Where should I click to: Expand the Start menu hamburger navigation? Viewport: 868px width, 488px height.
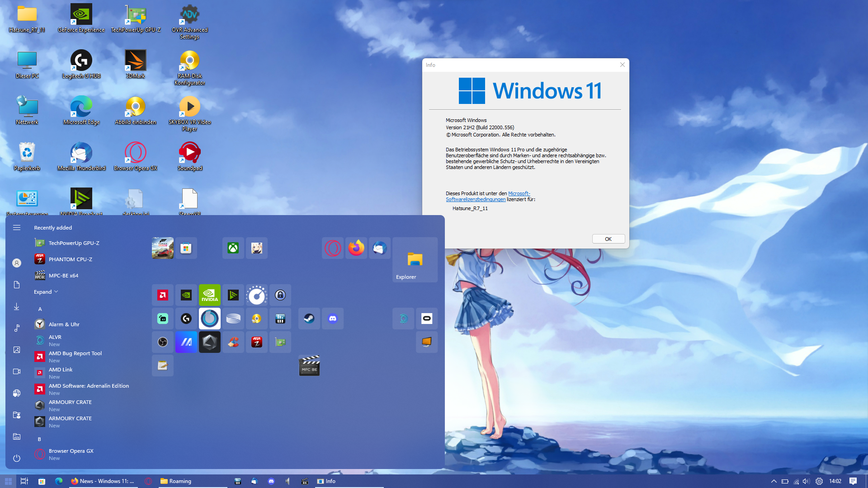pos(17,228)
